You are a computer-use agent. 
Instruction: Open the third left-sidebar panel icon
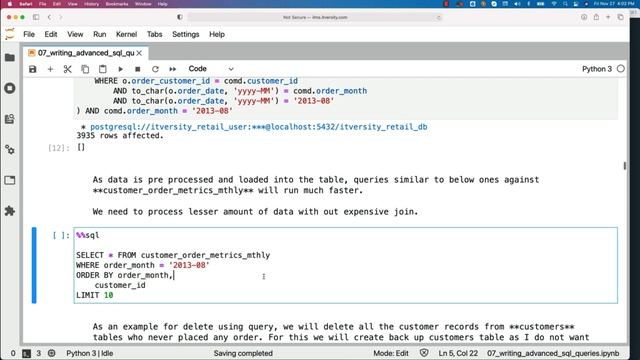(10, 119)
